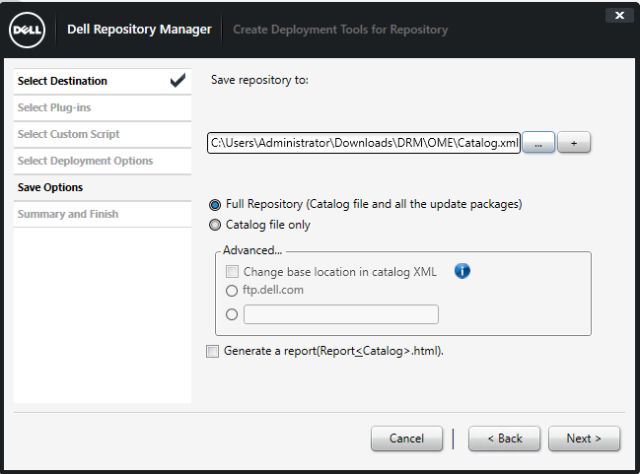Click the browse (...) button

[x=537, y=143]
